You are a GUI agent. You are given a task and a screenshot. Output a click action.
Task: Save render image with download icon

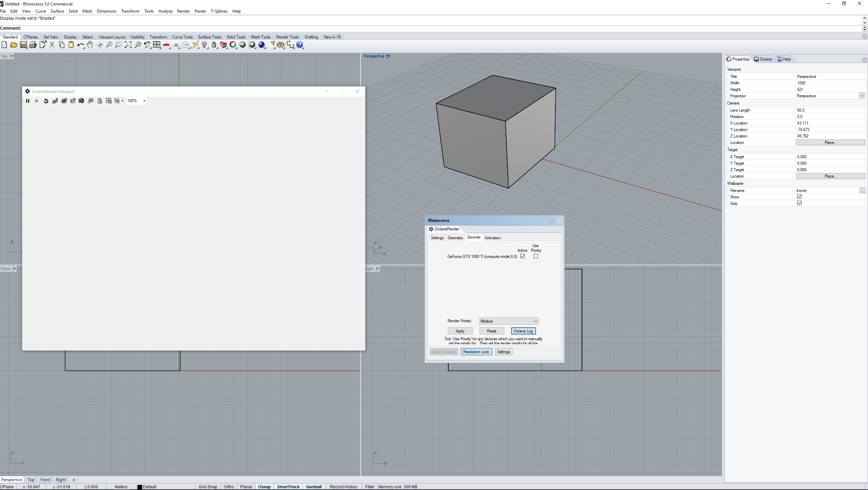[x=90, y=101]
